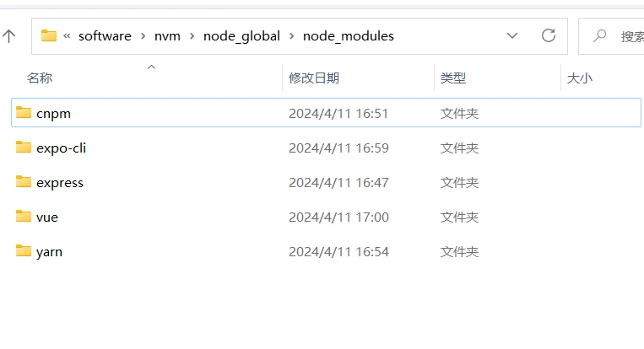Image resolution: width=644 pixels, height=349 pixels.
Task: Click 文件夹 type in yarn row
Action: coord(460,251)
